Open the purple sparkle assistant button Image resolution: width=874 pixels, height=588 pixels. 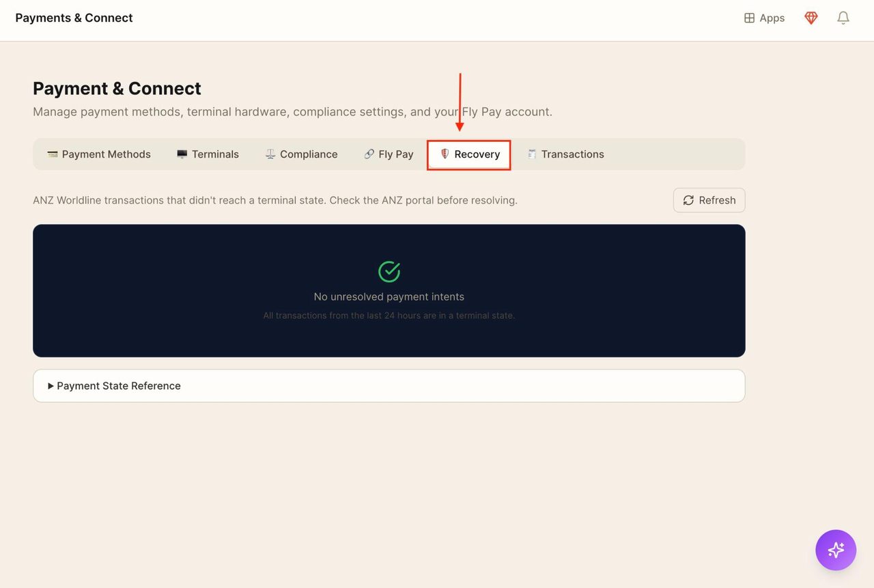tap(836, 550)
